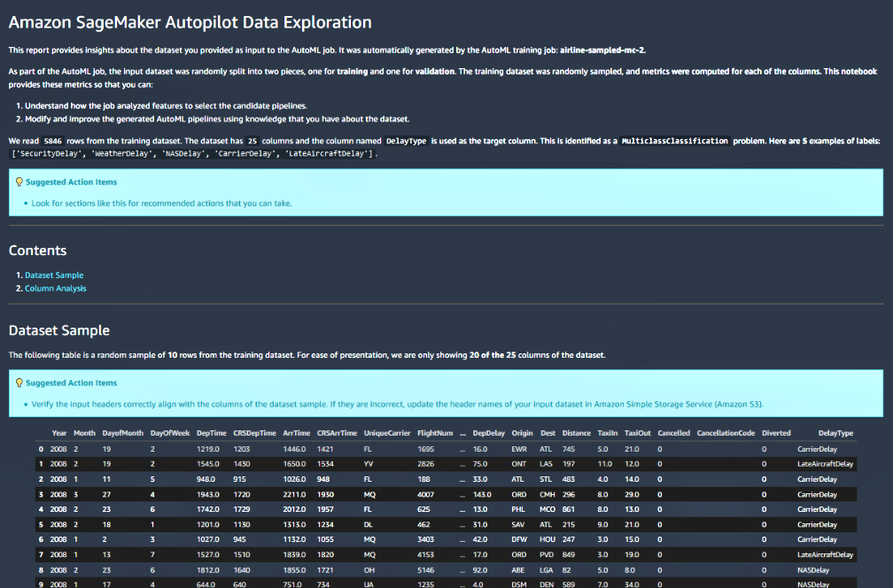893x588 pixels.
Task: Click the 5846 row count code text
Action: [x=53, y=141]
